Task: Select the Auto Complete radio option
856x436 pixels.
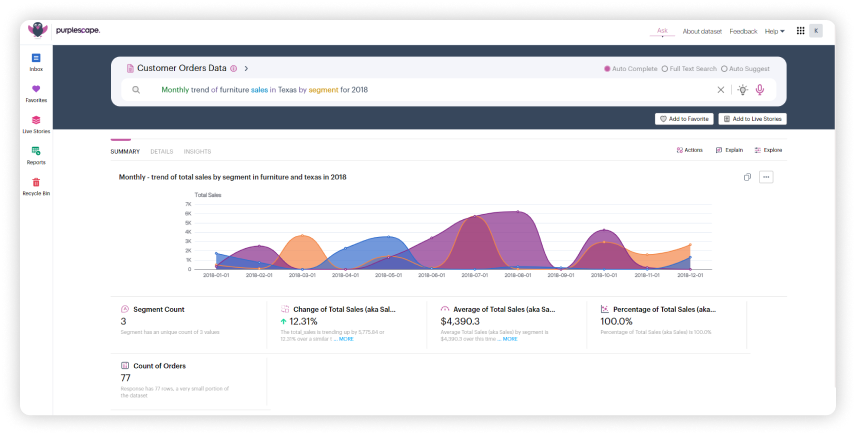Action: coord(607,68)
